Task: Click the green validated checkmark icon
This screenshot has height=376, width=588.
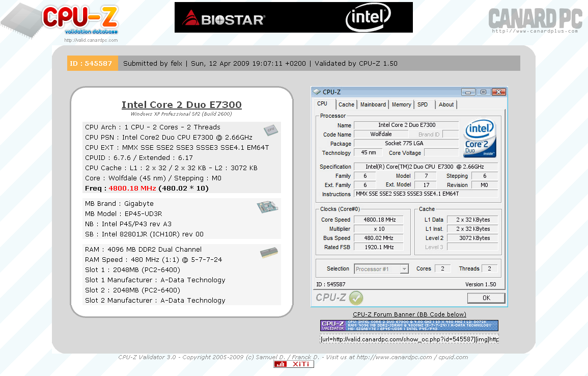Action: (356, 298)
